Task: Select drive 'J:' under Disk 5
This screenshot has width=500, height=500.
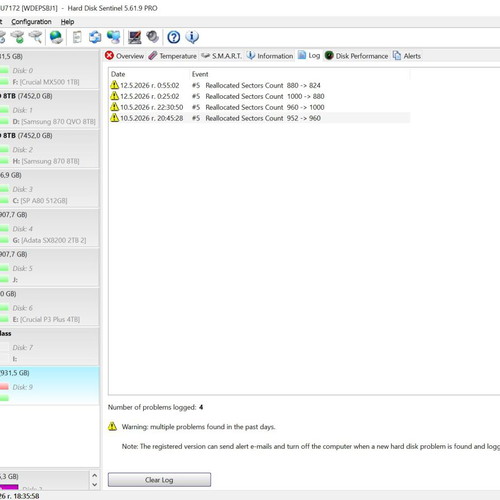Action: (x=15, y=280)
